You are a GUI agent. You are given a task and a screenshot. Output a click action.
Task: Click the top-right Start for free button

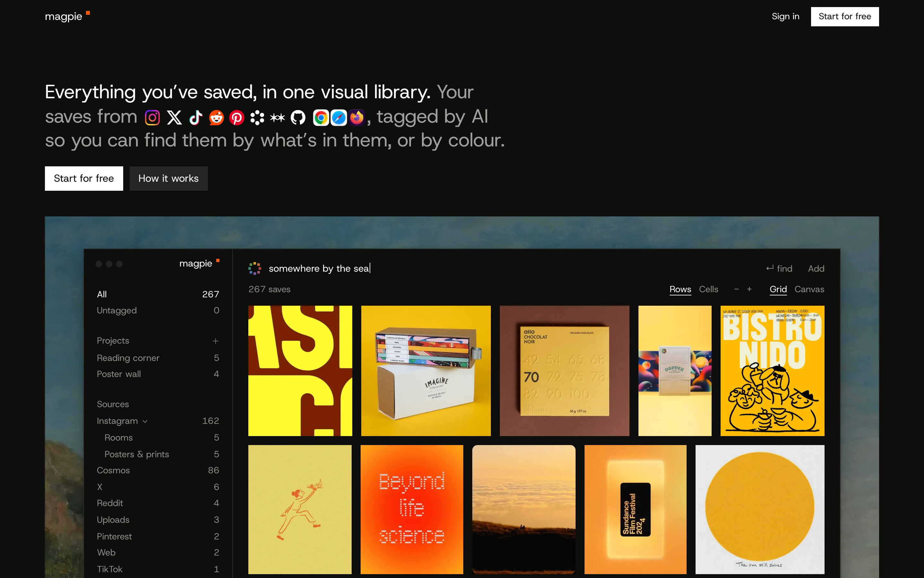tap(844, 16)
